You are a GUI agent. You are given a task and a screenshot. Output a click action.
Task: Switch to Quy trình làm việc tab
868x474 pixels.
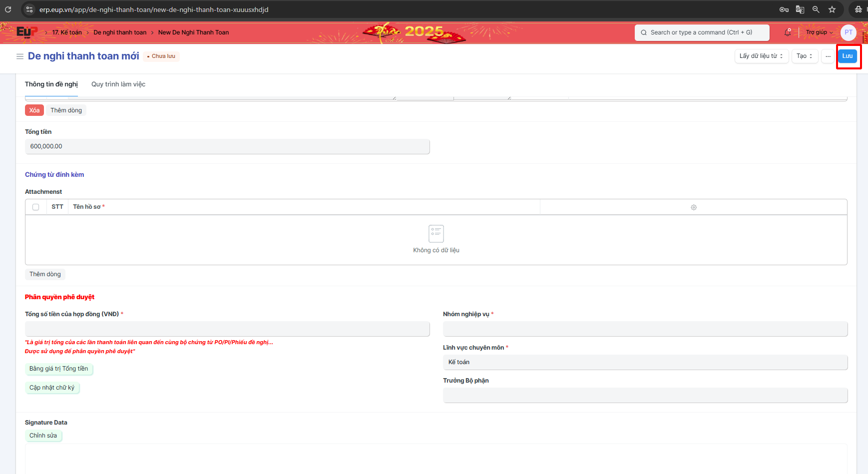click(x=118, y=84)
